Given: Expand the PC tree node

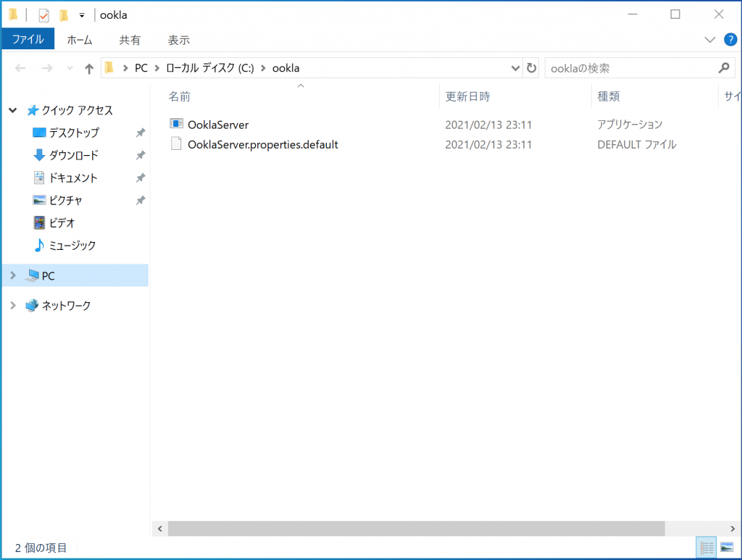Looking at the screenshot, I should coord(13,275).
